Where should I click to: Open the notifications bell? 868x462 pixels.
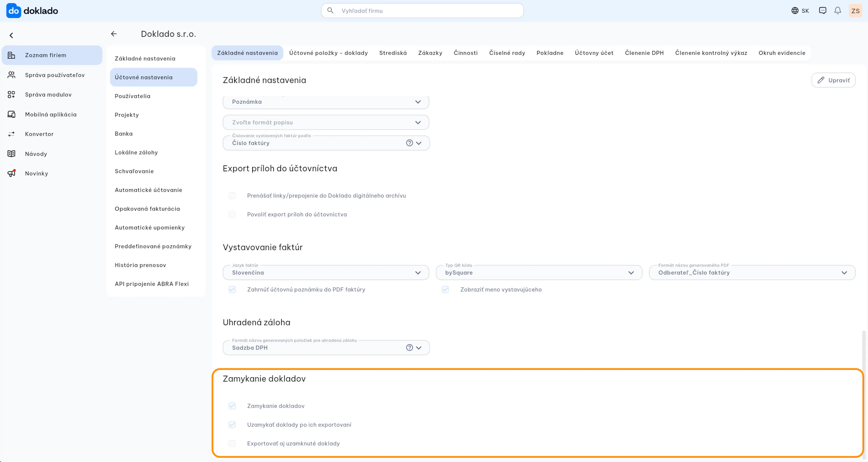click(838, 11)
